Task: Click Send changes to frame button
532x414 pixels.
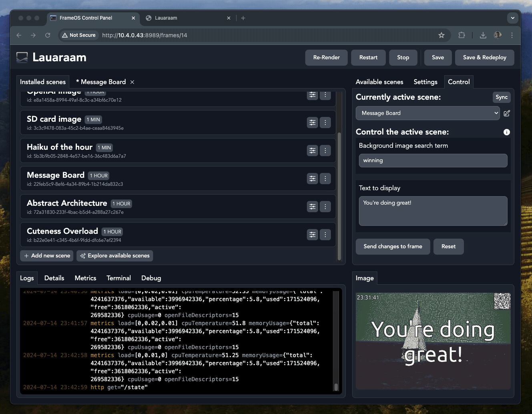Action: click(x=393, y=247)
